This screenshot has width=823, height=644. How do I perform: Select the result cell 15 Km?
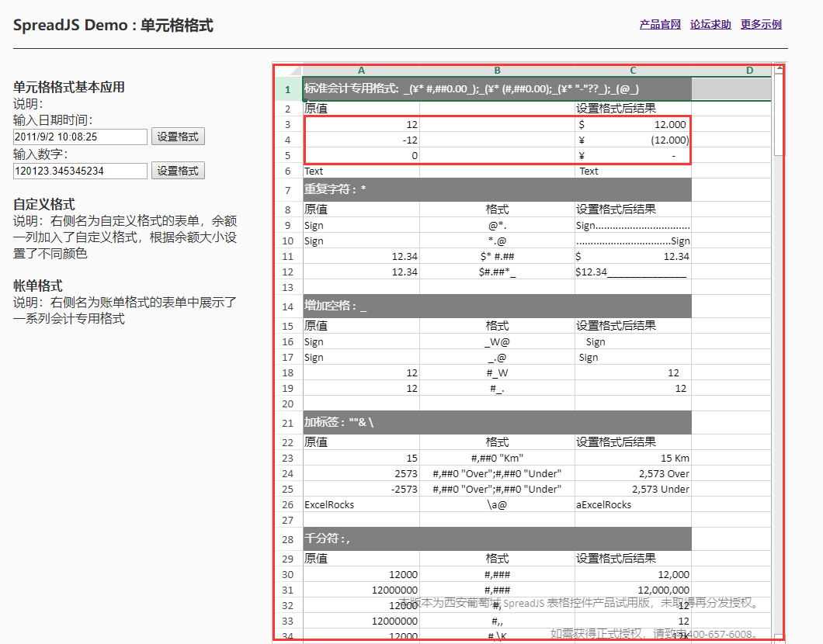(x=633, y=459)
